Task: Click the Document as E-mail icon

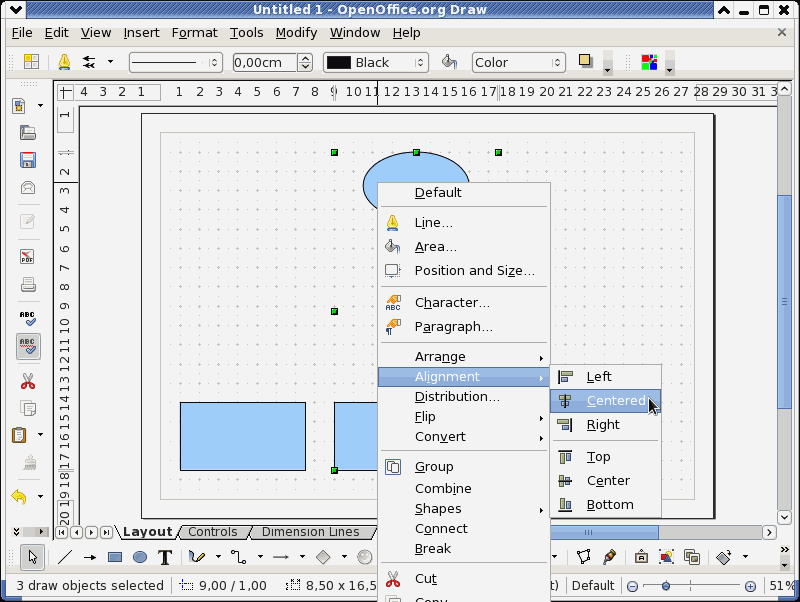Action: coord(28,187)
